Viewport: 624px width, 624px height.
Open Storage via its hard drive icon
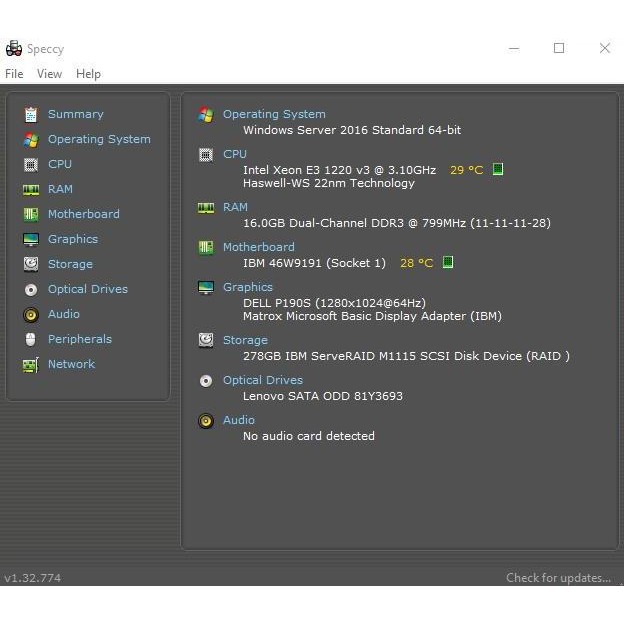31,264
